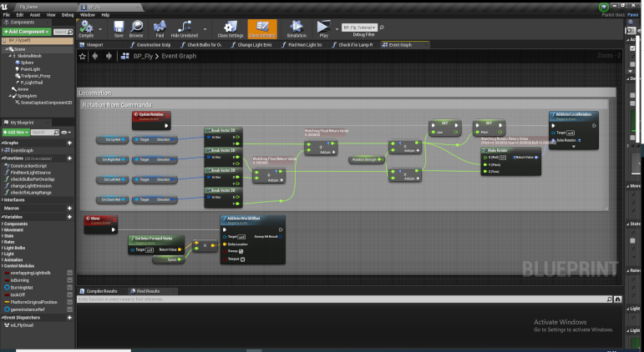Click the Browse magnifier icon
The height and width of the screenshot is (352, 644).
pos(136,27)
